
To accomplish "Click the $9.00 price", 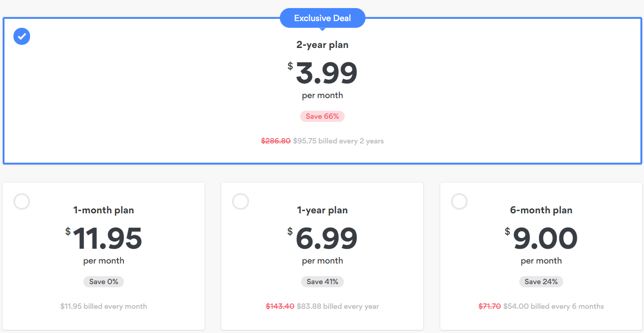I will (545, 239).
